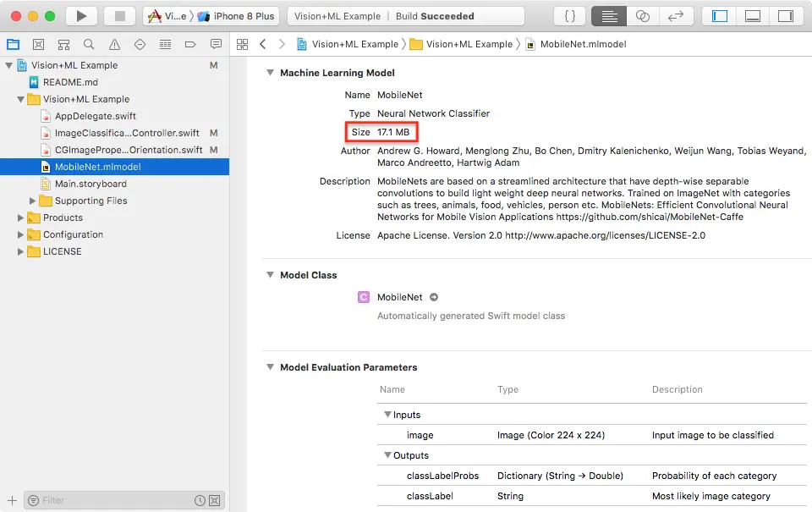
Task: Toggle the Utilities inspector panel
Action: 786,16
